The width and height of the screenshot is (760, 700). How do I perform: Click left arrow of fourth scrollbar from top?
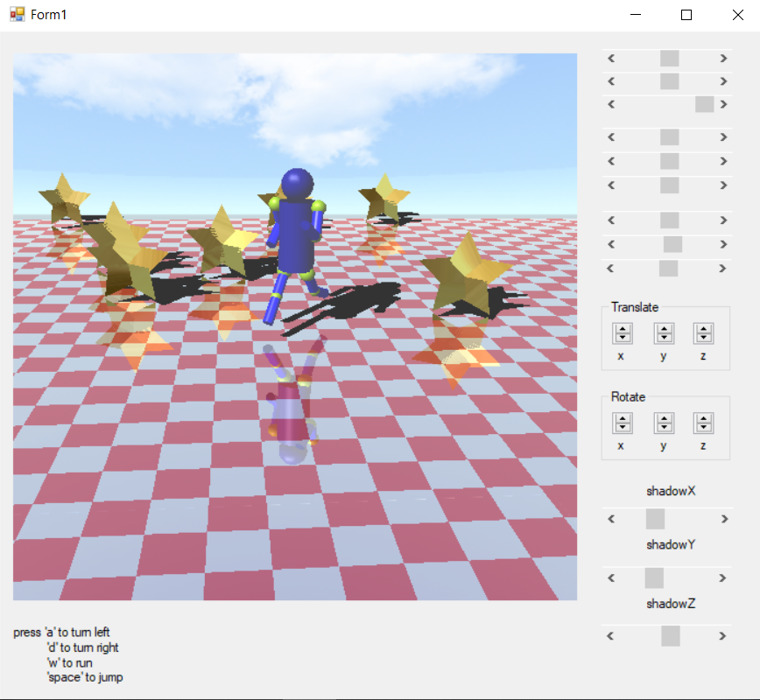pos(611,137)
